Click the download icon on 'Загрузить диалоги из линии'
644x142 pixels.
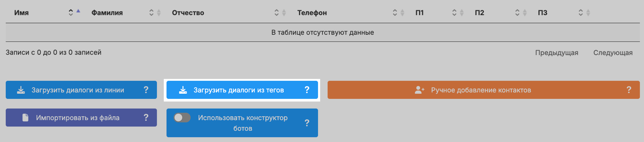coord(21,90)
